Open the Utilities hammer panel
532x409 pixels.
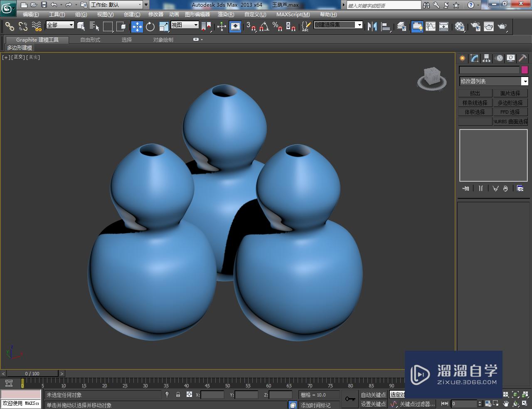click(522, 58)
